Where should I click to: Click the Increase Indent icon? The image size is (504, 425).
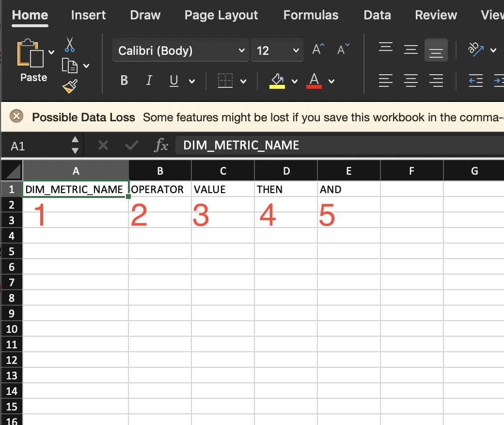tap(499, 81)
